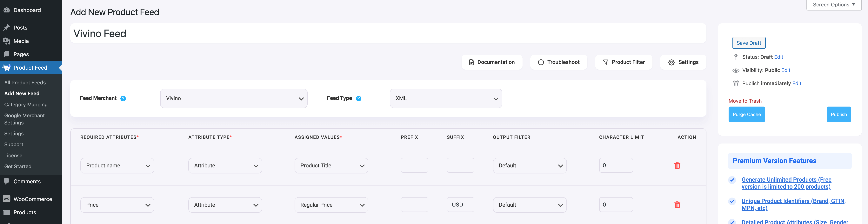
Task: Click the trash icon for Price row
Action: pos(678,205)
